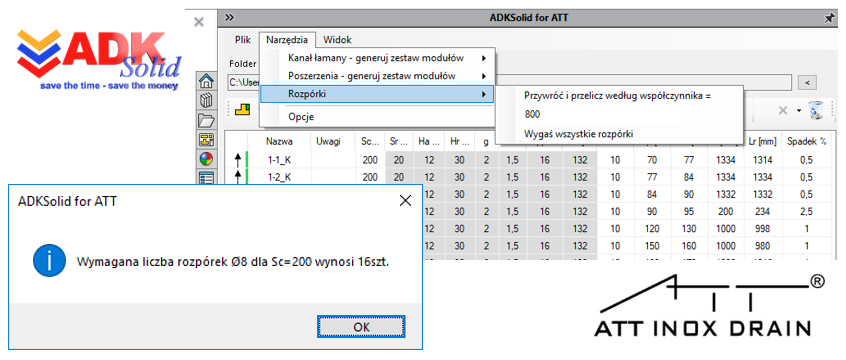The width and height of the screenshot is (846, 360).
Task: Click the Nazwa column header
Action: point(279,141)
